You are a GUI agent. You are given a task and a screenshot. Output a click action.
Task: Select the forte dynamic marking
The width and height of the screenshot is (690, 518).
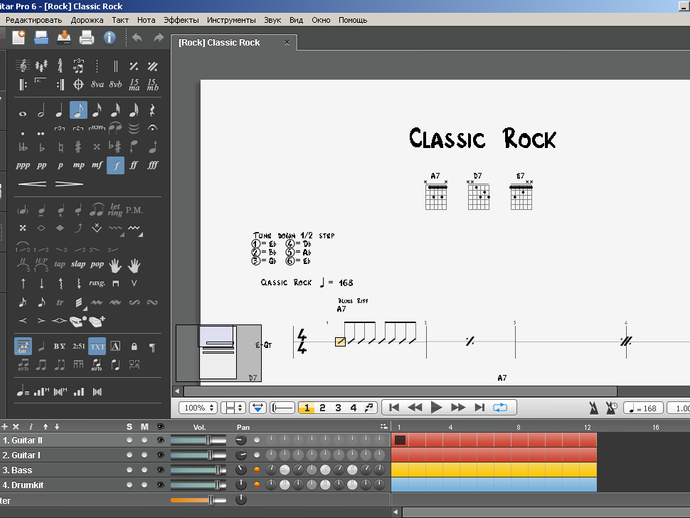(x=115, y=165)
